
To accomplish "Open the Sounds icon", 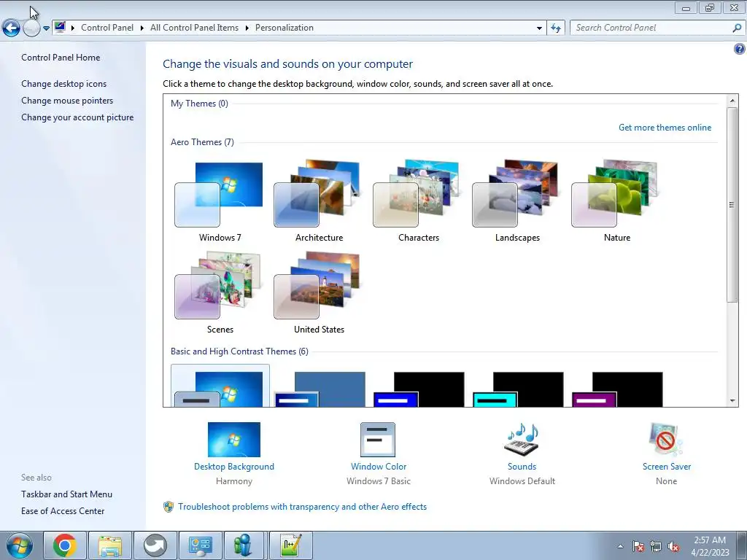I will pos(522,440).
